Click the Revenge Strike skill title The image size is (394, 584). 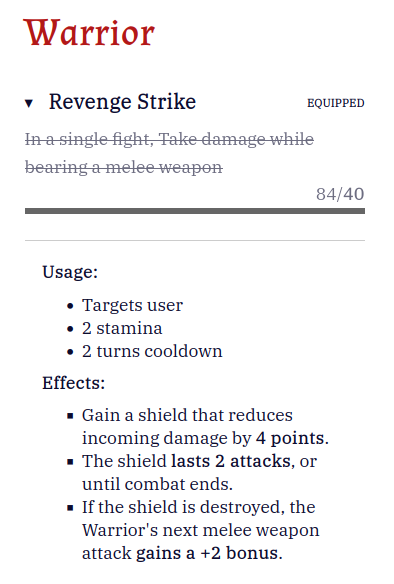pos(122,102)
